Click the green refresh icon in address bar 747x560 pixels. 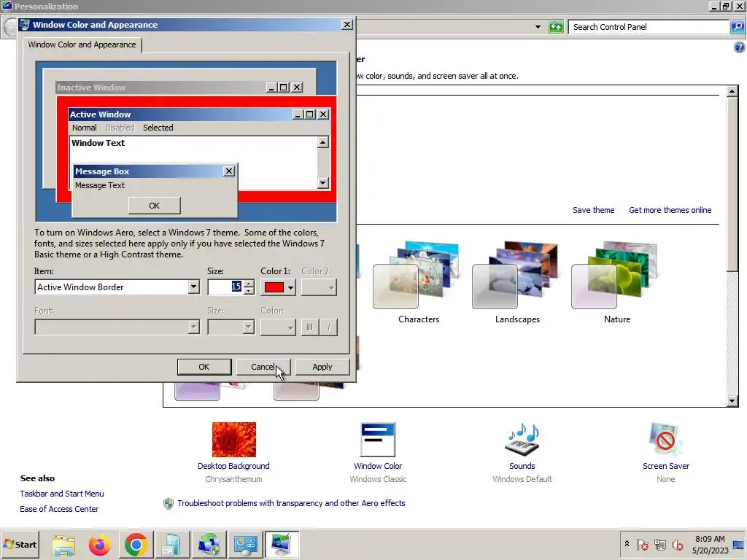coord(556,27)
